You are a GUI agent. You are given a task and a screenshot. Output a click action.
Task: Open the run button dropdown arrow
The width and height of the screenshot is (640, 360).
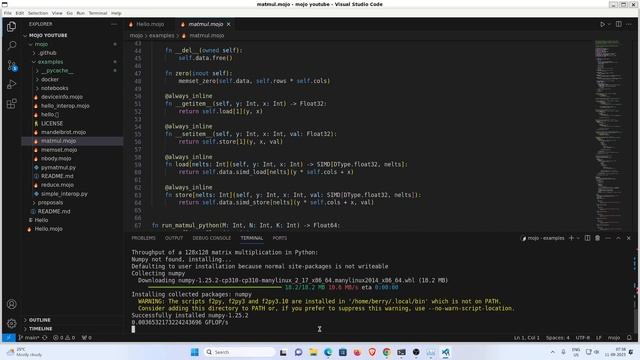[609, 24]
